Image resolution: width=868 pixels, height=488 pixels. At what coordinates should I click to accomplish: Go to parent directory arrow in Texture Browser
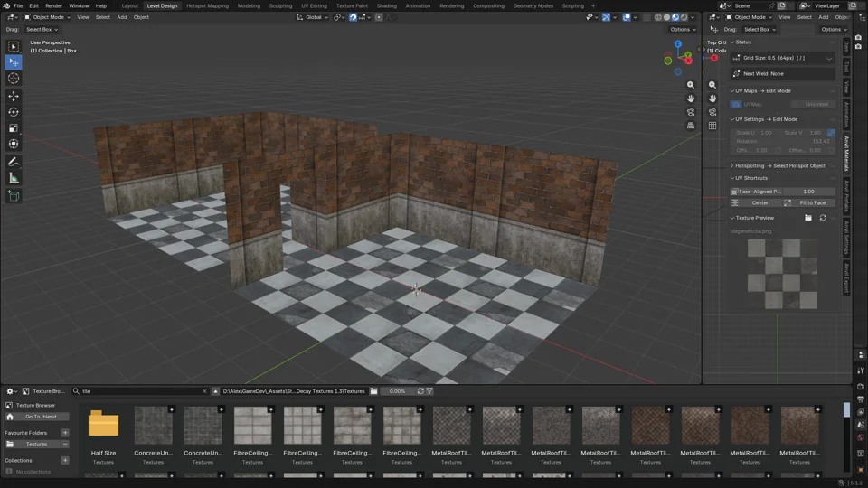[x=215, y=391]
